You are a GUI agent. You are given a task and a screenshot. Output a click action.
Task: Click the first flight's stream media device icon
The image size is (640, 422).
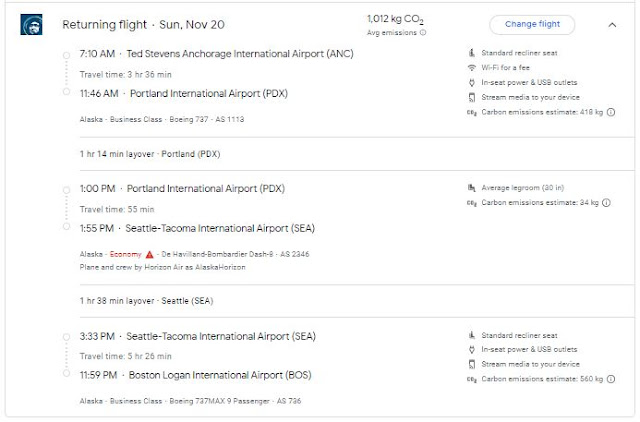click(x=471, y=97)
